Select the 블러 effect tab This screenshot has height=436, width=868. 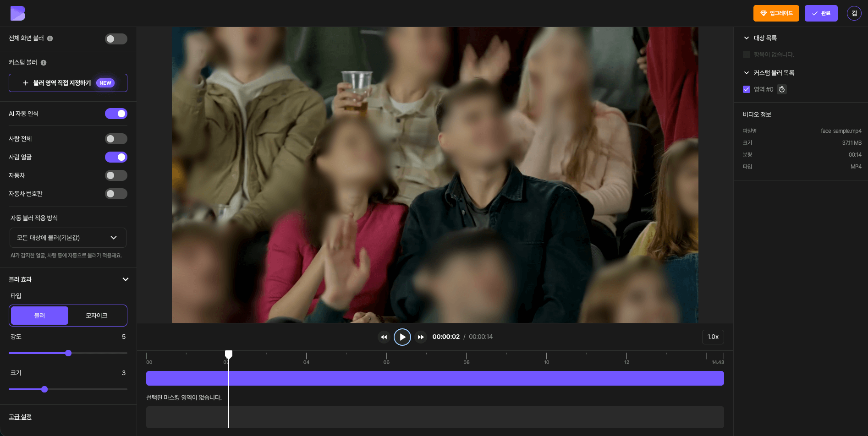[39, 315]
